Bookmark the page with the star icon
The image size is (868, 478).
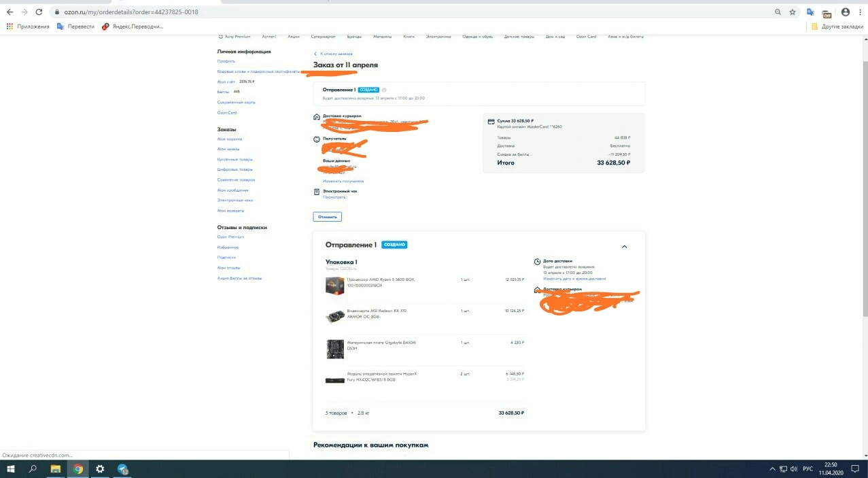(x=793, y=12)
